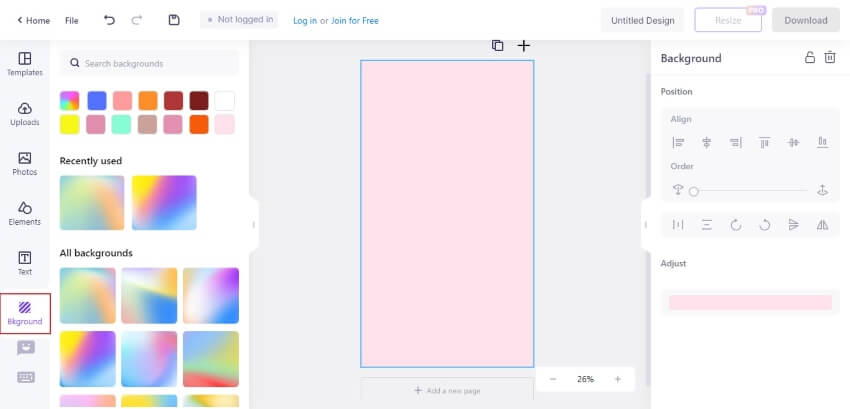Open the Join for Free link
850x409 pixels.
[x=355, y=21]
